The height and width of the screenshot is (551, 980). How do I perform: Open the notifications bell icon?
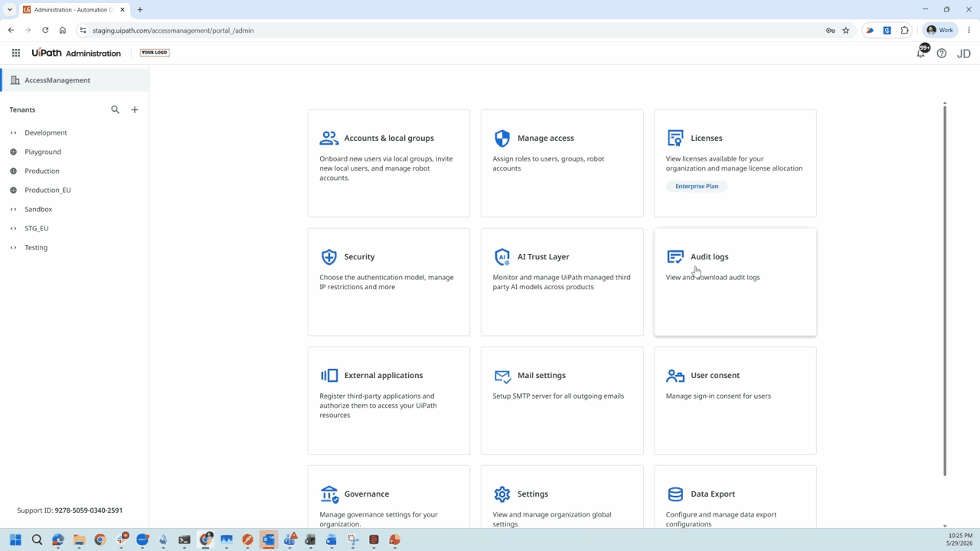[x=921, y=53]
